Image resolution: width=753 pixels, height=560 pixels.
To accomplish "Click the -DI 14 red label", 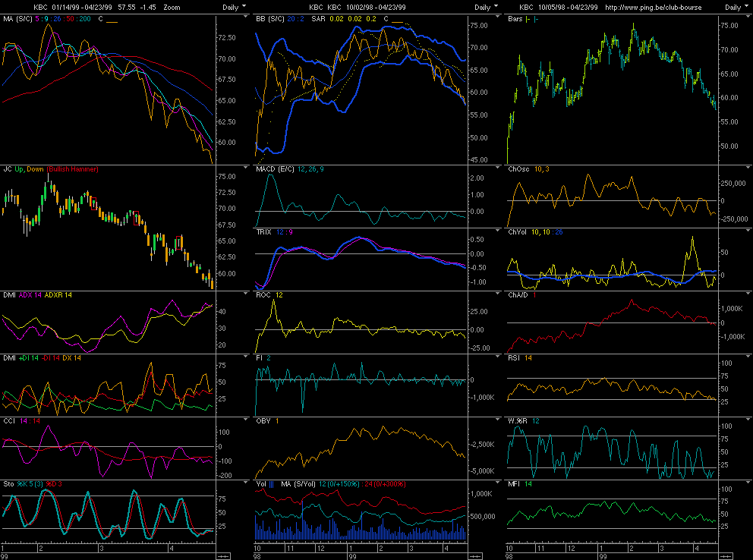I will pos(50,358).
